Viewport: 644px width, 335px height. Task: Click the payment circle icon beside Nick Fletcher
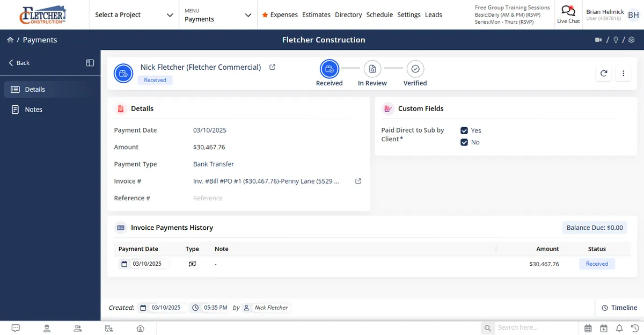click(123, 73)
